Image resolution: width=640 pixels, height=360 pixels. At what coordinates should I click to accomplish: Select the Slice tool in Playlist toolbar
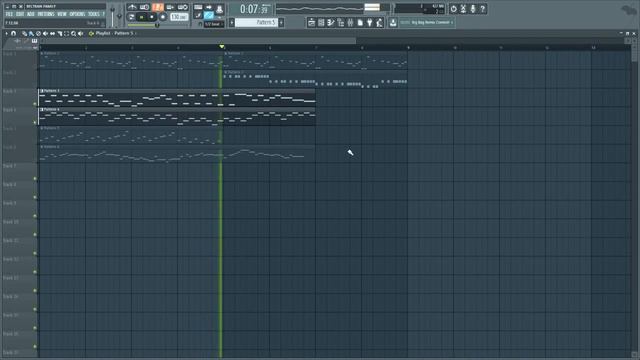[60, 33]
